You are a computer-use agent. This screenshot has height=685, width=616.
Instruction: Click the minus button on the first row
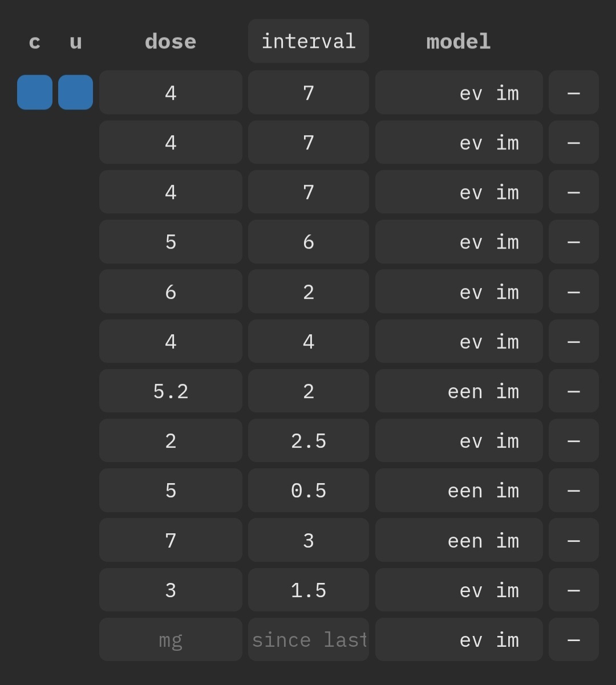[x=573, y=92]
